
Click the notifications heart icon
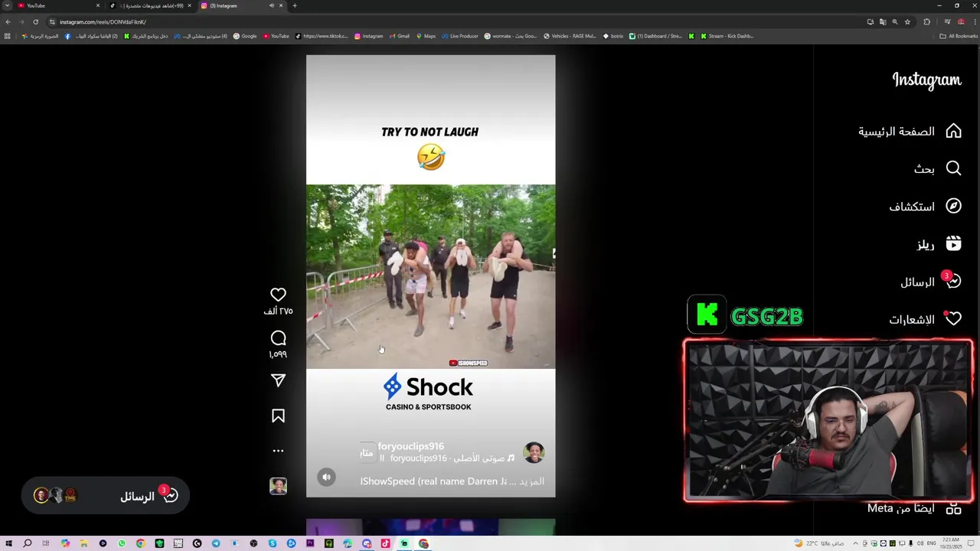[953, 319]
